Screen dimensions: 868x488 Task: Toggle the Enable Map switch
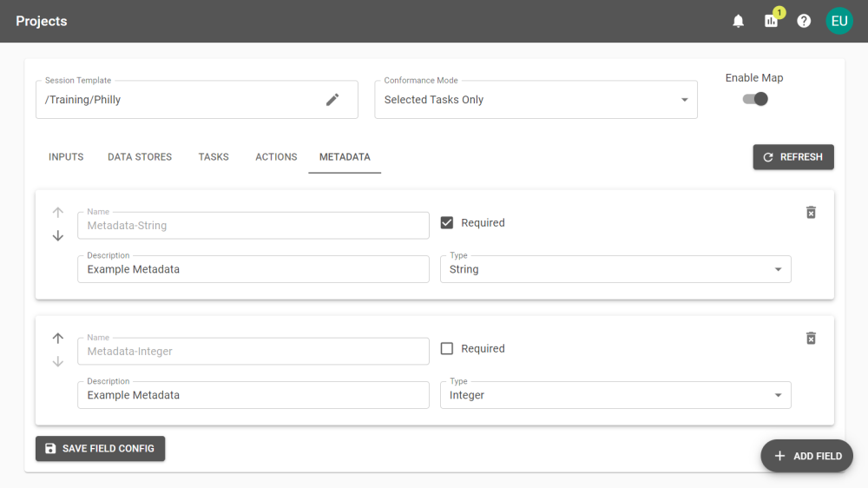(755, 99)
